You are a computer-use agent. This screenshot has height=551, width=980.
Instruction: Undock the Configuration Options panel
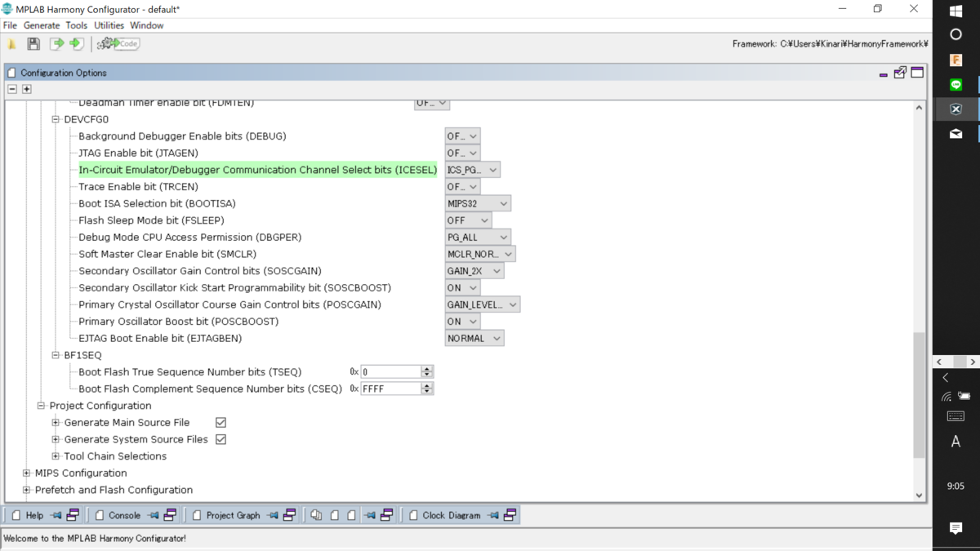tap(900, 73)
